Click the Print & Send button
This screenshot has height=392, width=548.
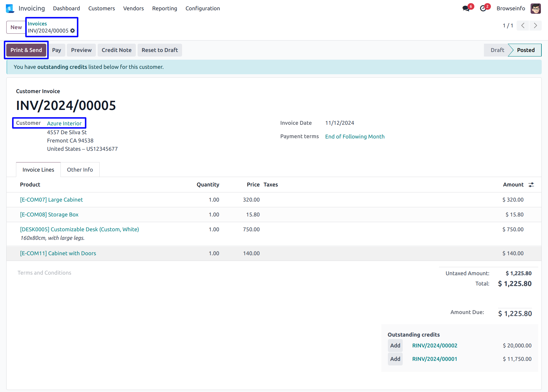26,50
